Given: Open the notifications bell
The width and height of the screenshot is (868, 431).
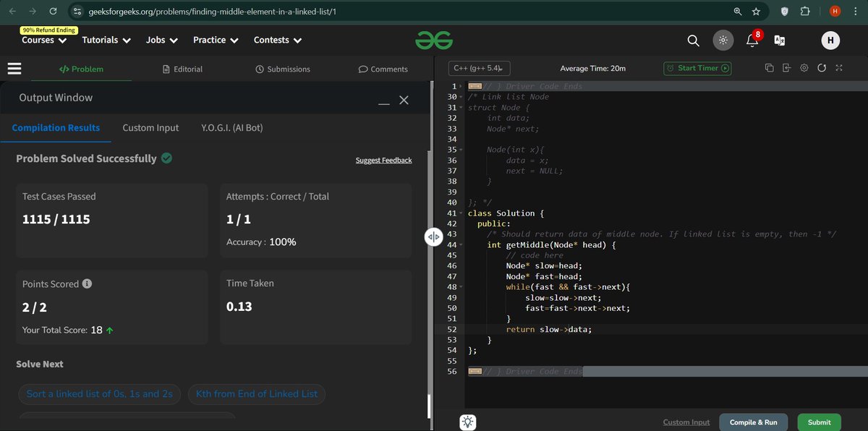Looking at the screenshot, I should 752,40.
